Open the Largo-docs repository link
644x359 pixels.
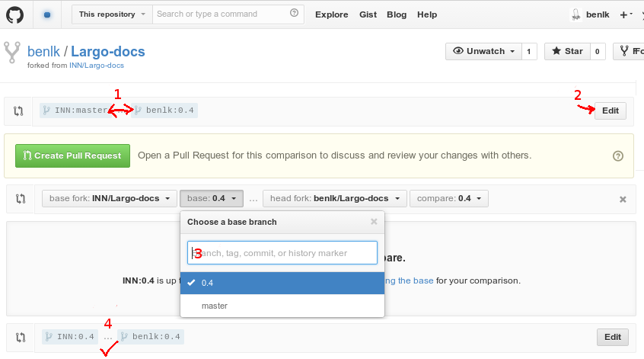(x=107, y=51)
